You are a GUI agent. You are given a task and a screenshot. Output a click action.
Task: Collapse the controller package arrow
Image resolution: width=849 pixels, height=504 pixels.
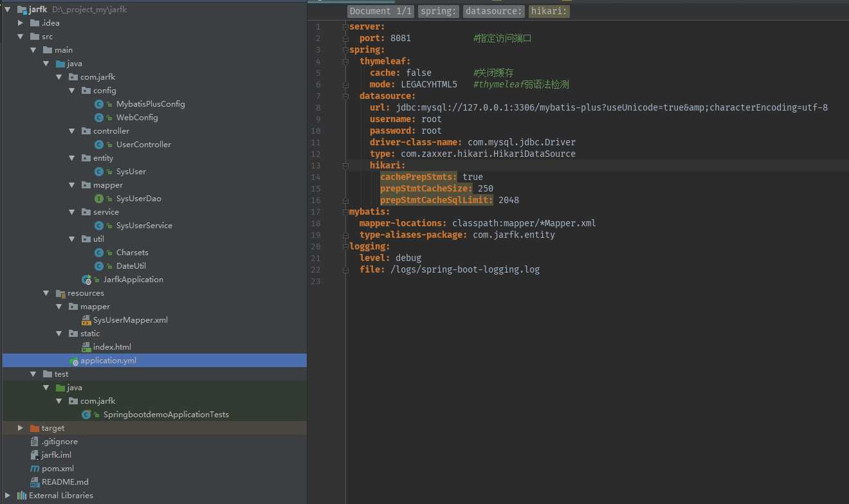[72, 131]
